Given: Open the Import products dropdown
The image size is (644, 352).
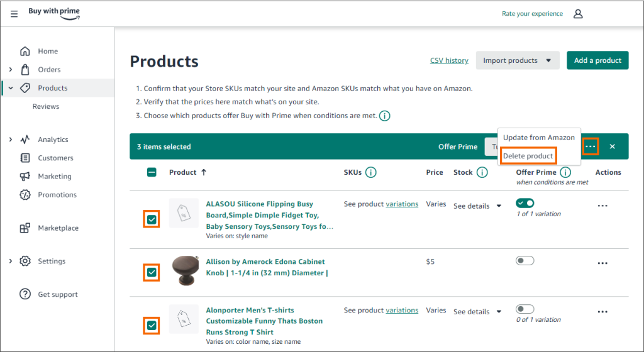Looking at the screenshot, I should (x=518, y=60).
